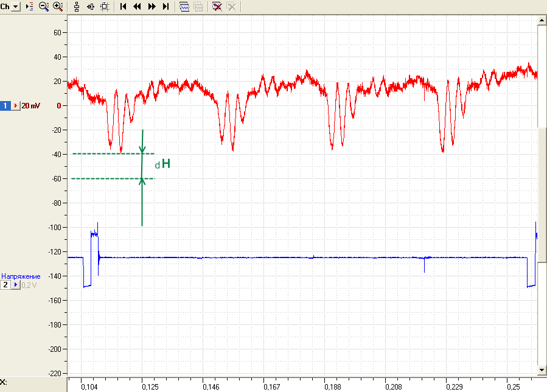547x392 pixels.
Task: Open the Ch channel dropdown
Action: click(x=16, y=6)
